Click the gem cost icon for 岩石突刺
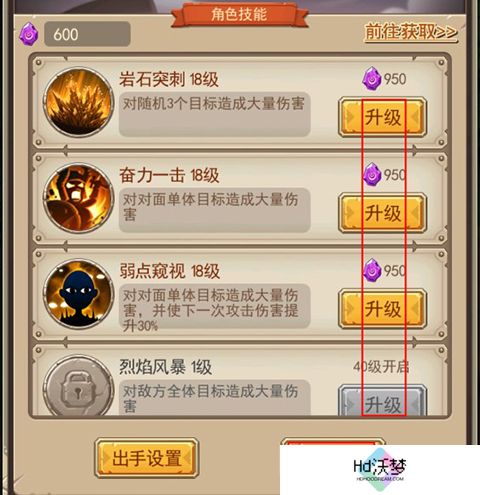 click(x=371, y=78)
